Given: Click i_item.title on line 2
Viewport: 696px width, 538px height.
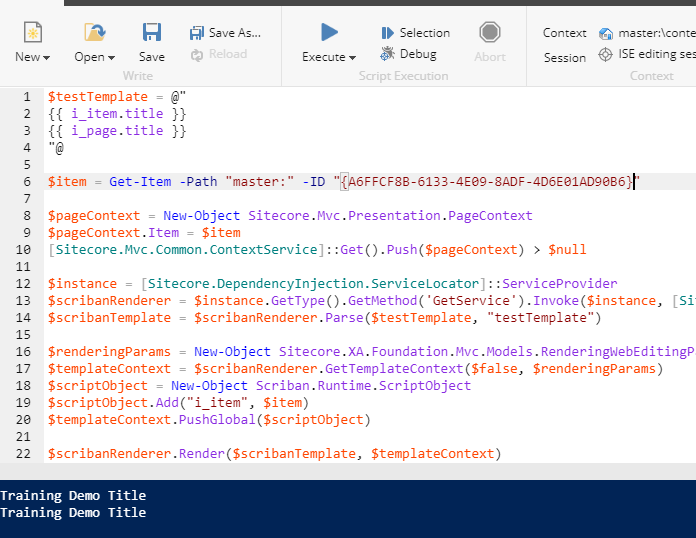Looking at the screenshot, I should [x=117, y=114].
